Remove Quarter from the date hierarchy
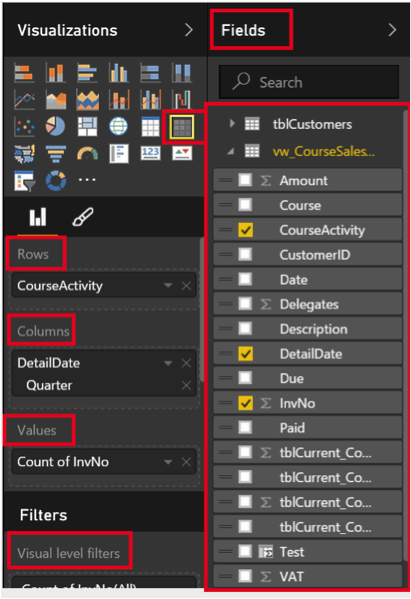Image resolution: width=411 pixels, height=599 pixels. pyautogui.click(x=186, y=385)
